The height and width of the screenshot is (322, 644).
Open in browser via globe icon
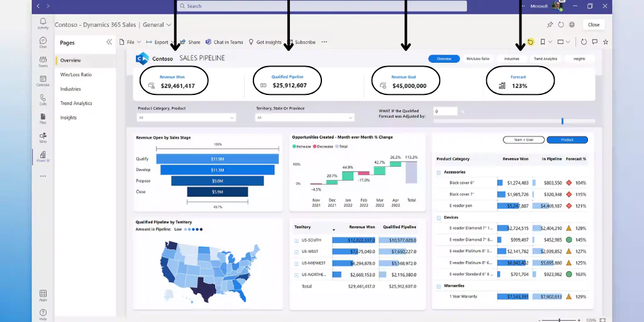coord(572,25)
